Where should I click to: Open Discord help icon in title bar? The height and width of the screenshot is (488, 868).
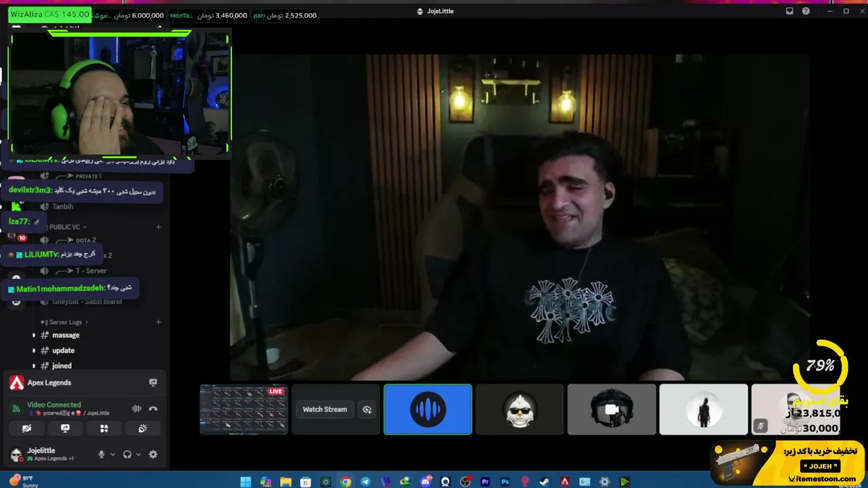(x=806, y=12)
